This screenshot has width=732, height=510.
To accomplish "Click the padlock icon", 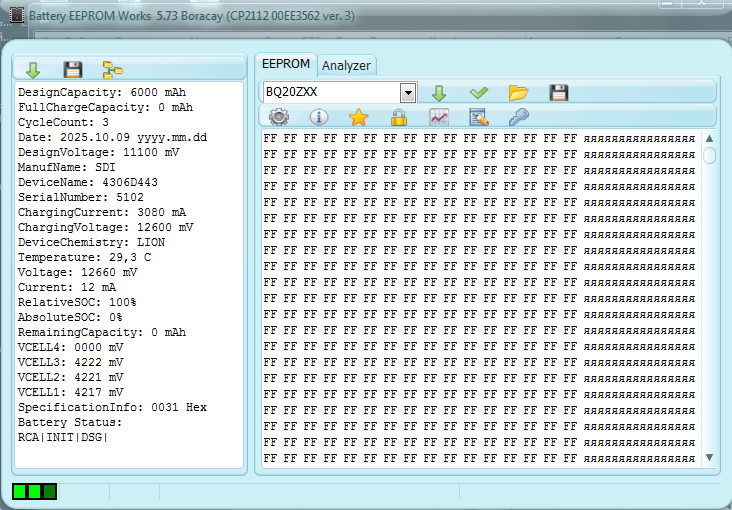I will (x=398, y=117).
